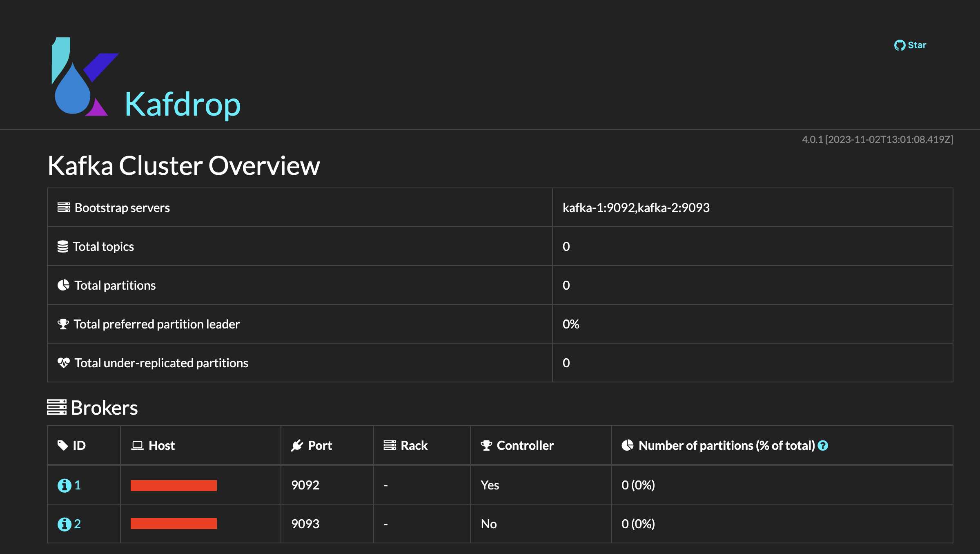Click the partitions help question mark icon
Screen dimensions: 980x554
coord(823,446)
